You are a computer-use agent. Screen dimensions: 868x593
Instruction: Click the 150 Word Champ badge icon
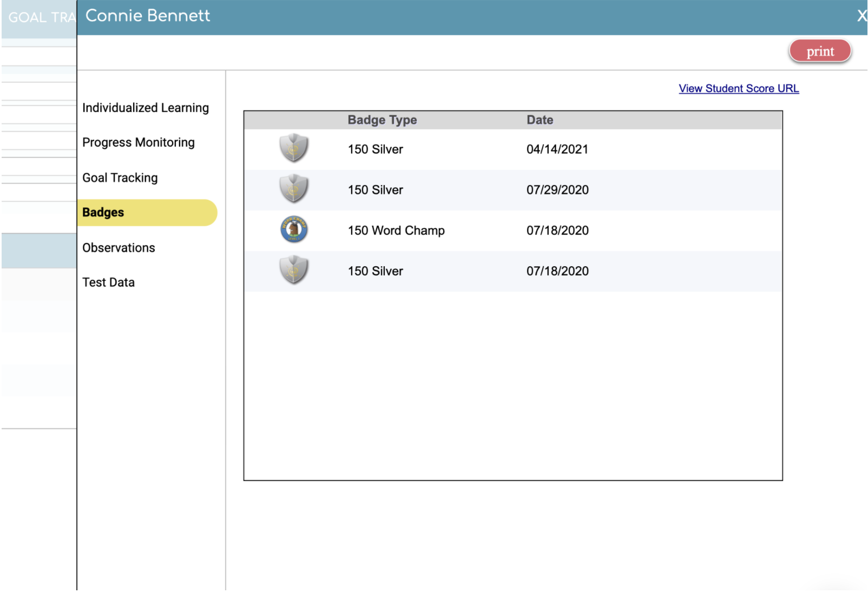tap(294, 229)
